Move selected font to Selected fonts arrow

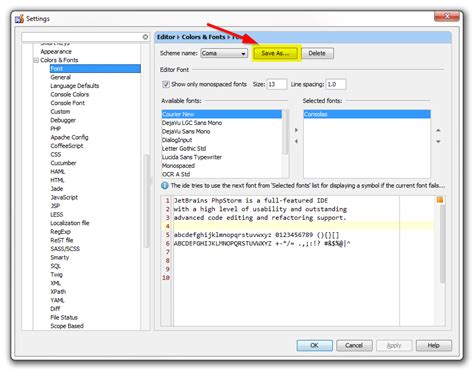coord(296,130)
